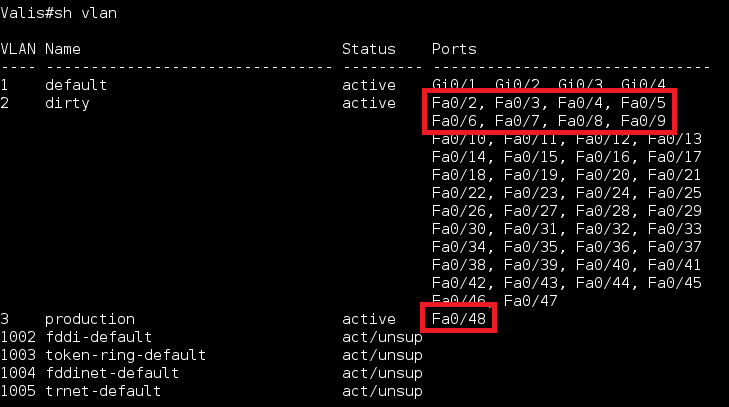Click the Status column header
This screenshot has height=407, width=729.
tap(369, 48)
